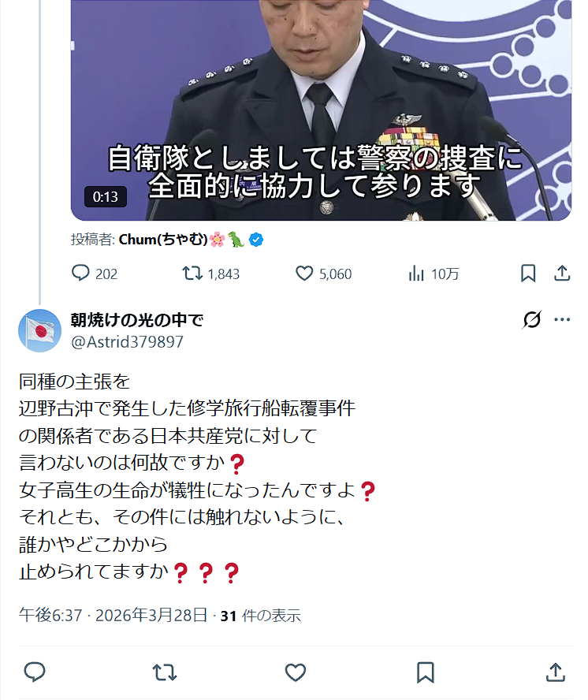Open the three-dot more options menu
Screen dimensions: 588x700
(562, 319)
